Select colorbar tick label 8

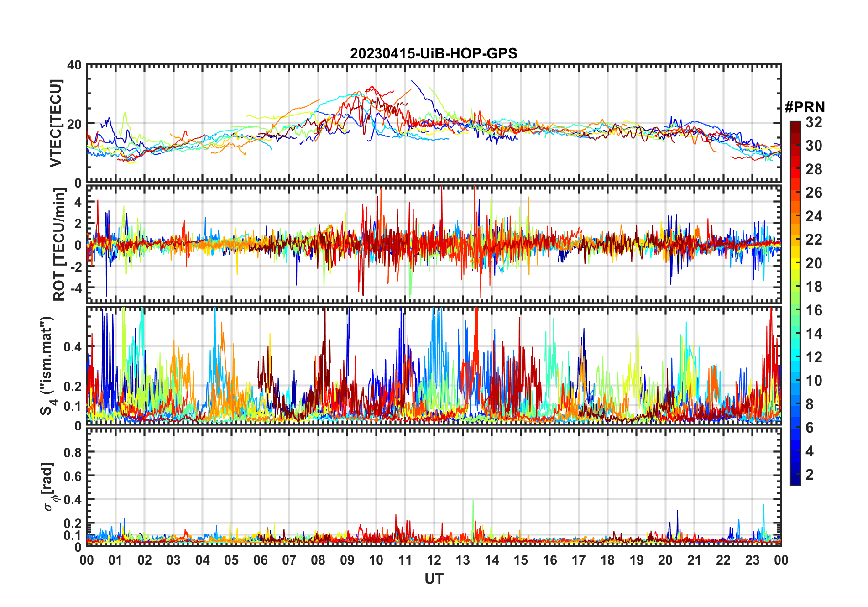click(810, 404)
